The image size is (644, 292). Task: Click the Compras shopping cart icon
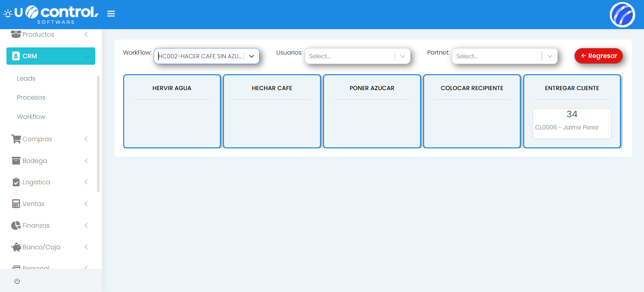click(x=16, y=139)
